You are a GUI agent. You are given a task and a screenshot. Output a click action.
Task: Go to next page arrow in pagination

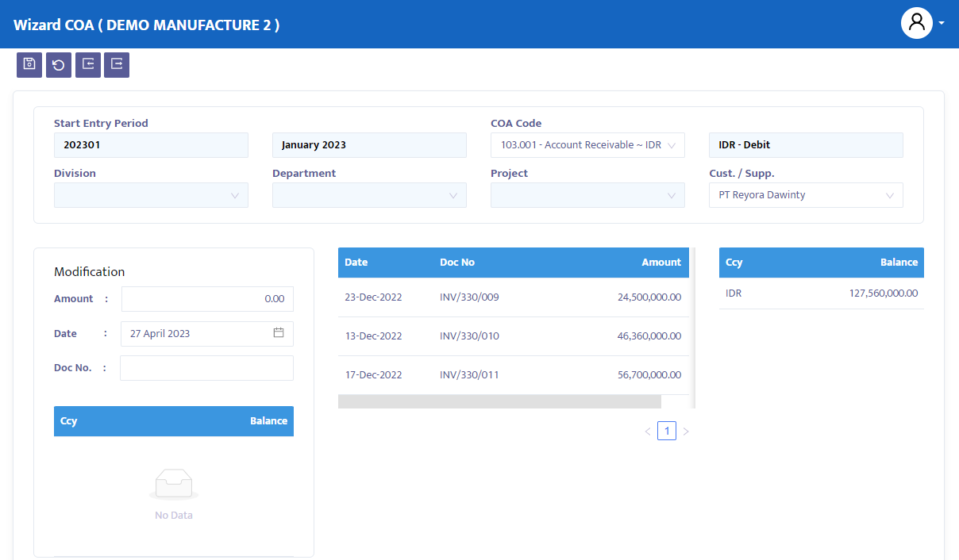686,432
